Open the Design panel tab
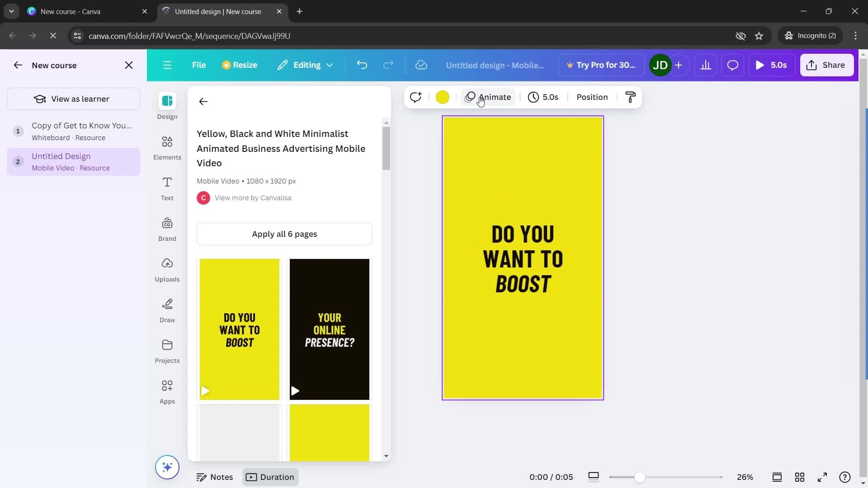 click(x=167, y=107)
